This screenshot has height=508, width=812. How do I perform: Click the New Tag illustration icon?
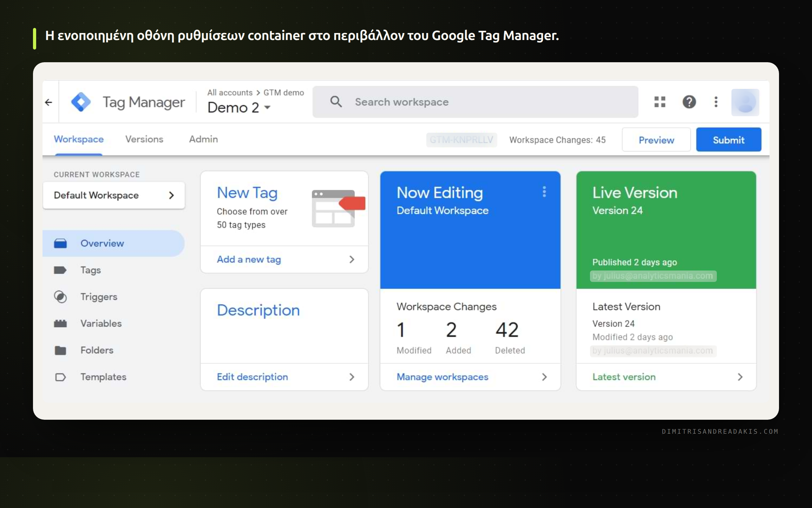tap(338, 208)
